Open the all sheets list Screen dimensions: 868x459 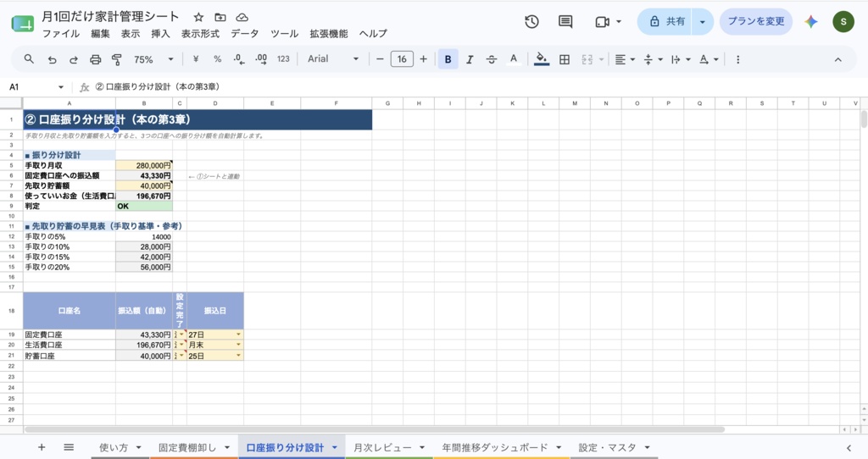69,447
